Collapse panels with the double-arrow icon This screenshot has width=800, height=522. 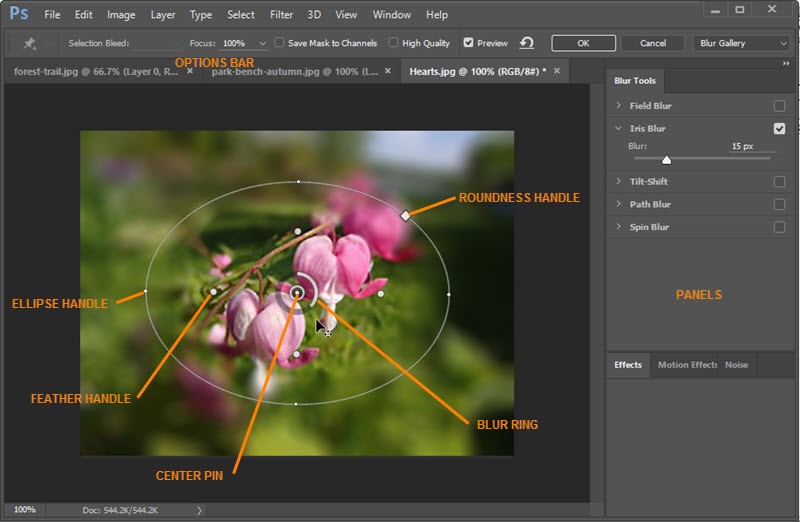pyautogui.click(x=786, y=63)
